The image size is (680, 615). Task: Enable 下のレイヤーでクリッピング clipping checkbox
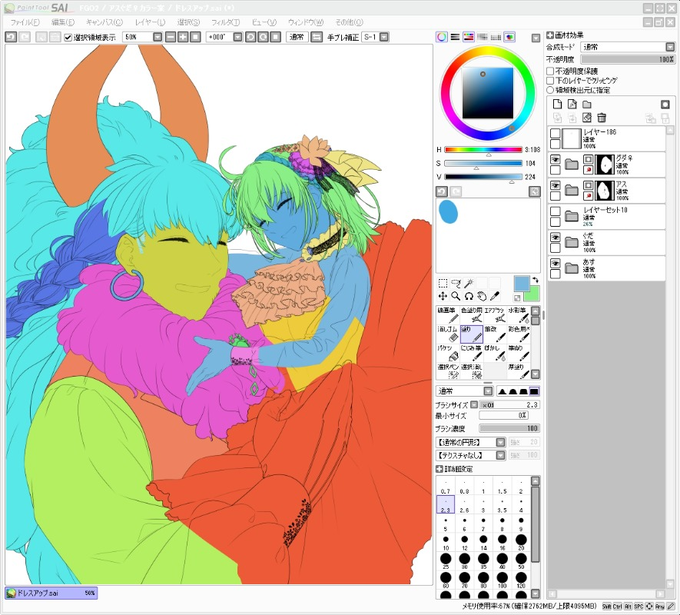coord(550,81)
